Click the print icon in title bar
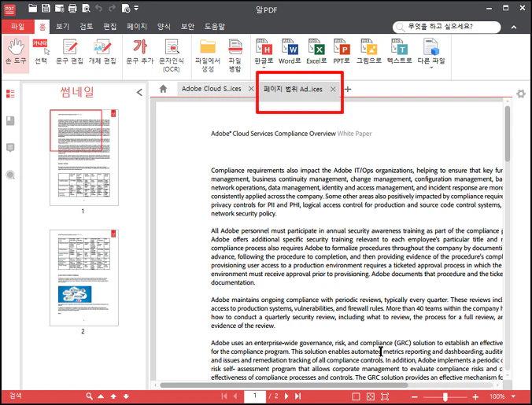 (72, 8)
